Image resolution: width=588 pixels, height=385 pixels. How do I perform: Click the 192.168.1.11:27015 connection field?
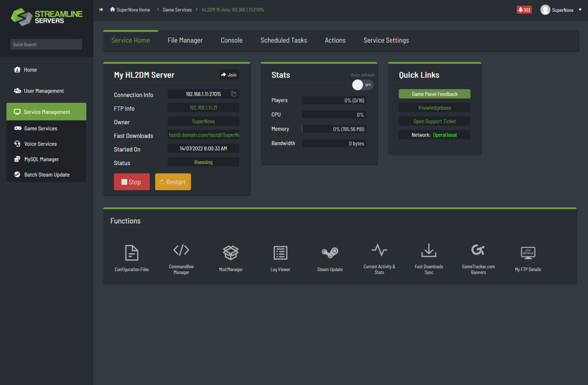point(203,94)
